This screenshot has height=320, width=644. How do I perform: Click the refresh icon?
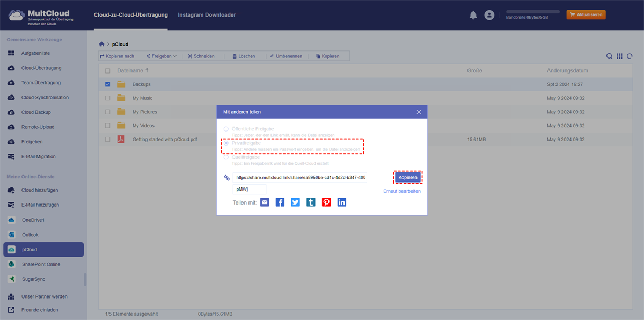tap(630, 56)
